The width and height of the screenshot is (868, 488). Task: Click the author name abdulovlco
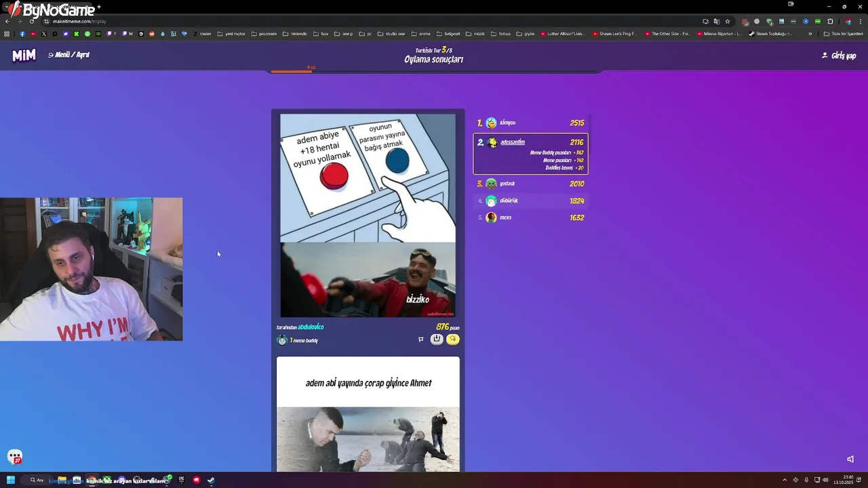311,327
